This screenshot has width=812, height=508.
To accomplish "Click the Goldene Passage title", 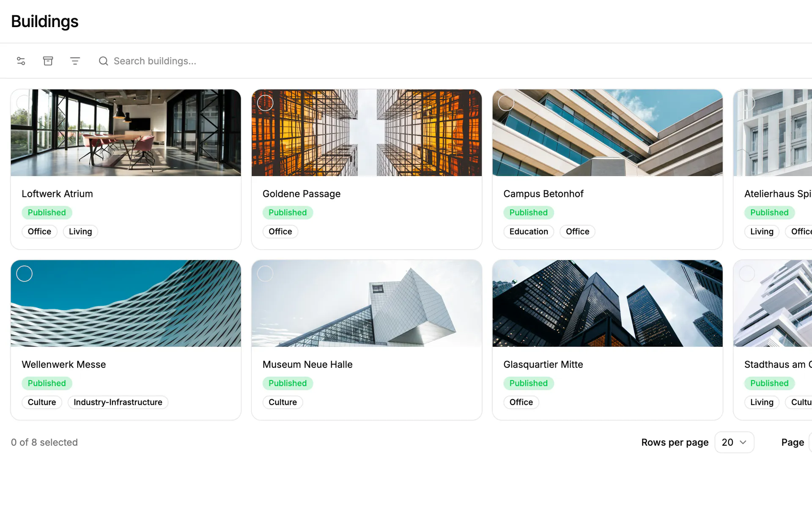I will coord(302,194).
